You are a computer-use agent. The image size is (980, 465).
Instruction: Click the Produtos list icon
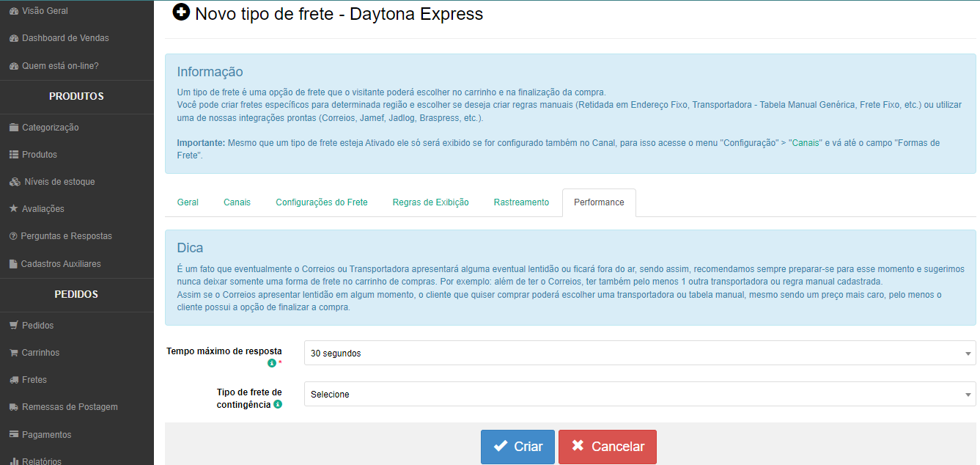click(14, 155)
